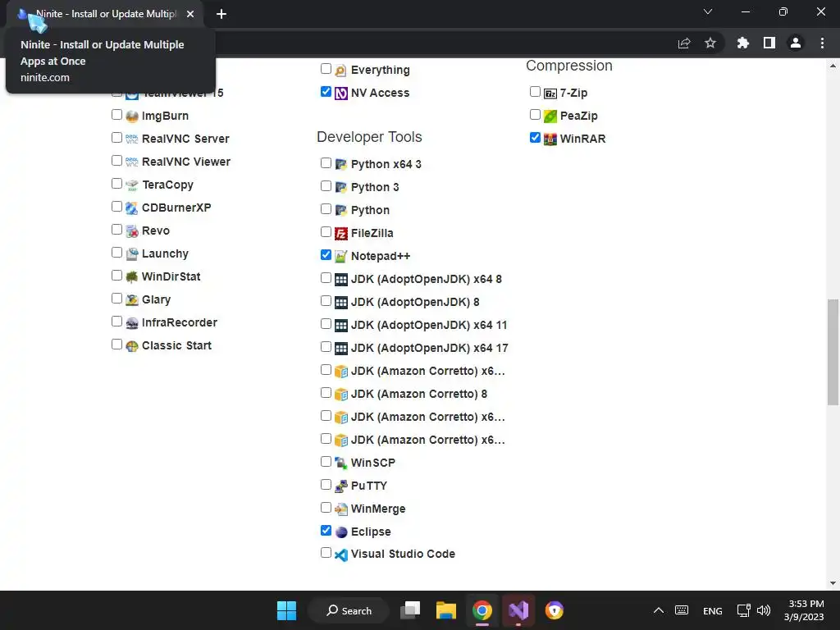Viewport: 840px width, 630px height.
Task: Uncheck the WinRAR checkbox
Action: tap(535, 138)
